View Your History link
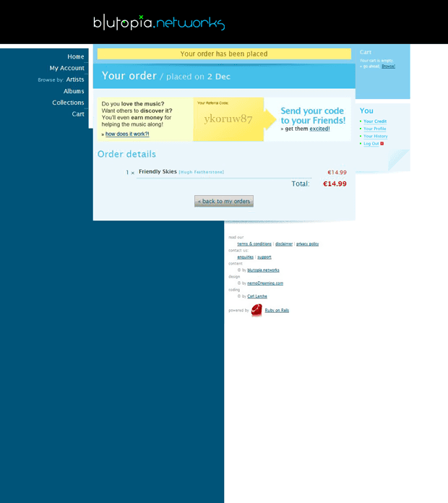Image resolution: width=448 pixels, height=503 pixels. tap(375, 136)
